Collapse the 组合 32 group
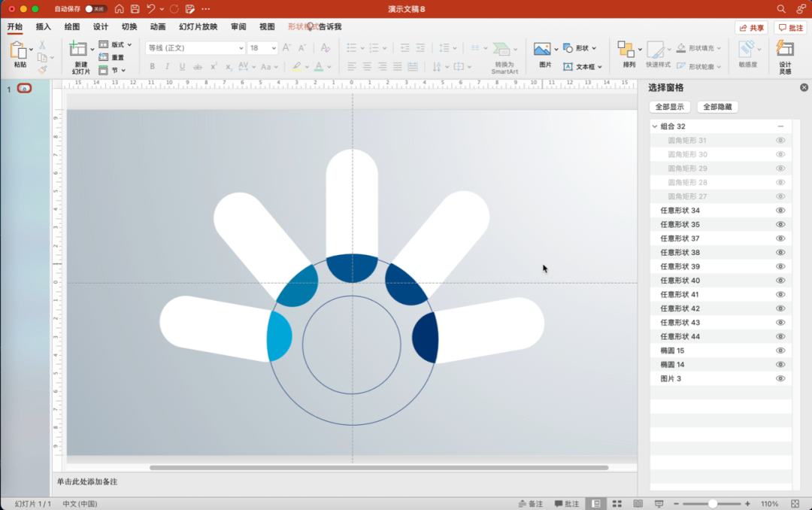 [x=654, y=126]
